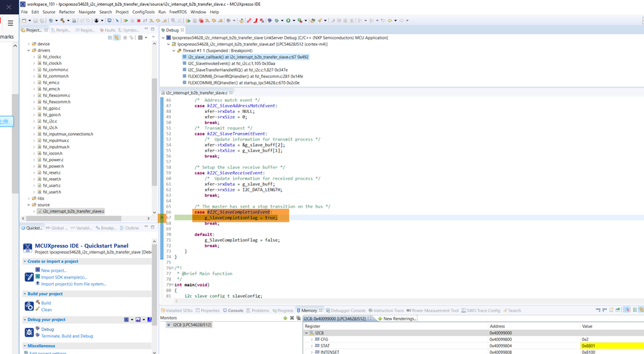Collapse the drivers folder in project tree
644x354 pixels.
point(29,50)
